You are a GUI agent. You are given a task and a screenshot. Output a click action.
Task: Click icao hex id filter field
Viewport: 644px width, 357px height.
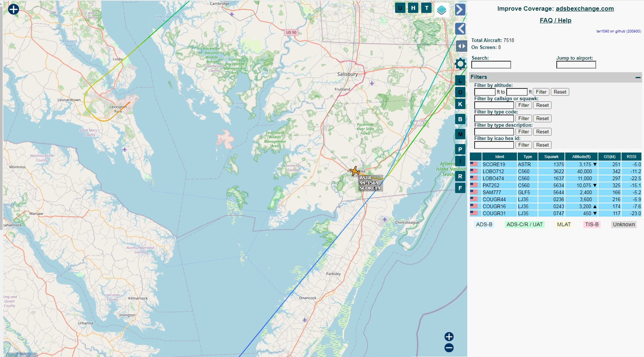(494, 145)
